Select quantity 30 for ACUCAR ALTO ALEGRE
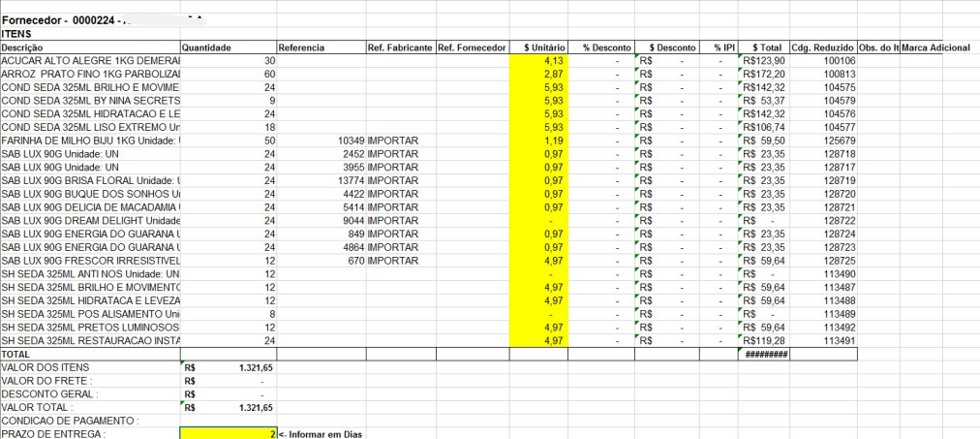 coord(229,61)
